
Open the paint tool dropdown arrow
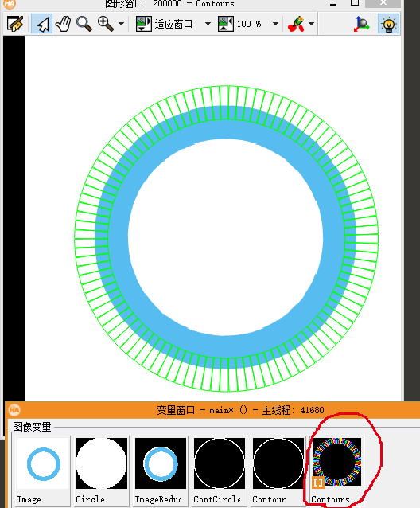click(311, 24)
